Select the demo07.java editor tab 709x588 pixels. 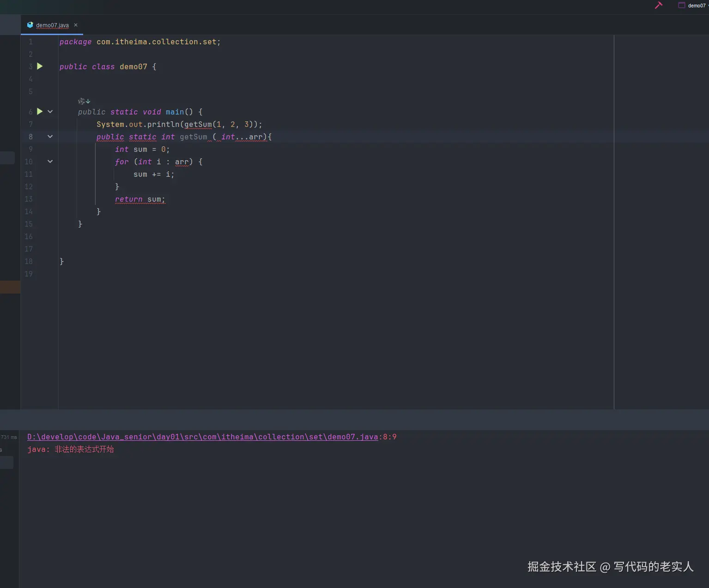pyautogui.click(x=52, y=25)
